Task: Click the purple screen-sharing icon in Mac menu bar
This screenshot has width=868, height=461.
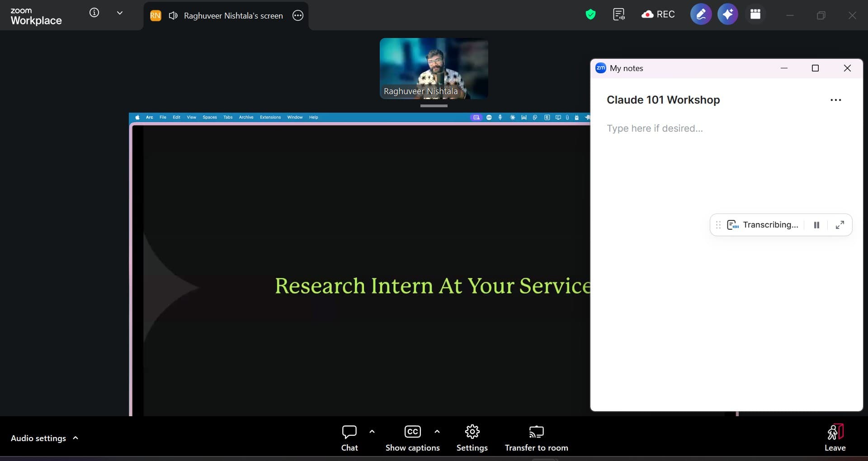Action: click(476, 117)
